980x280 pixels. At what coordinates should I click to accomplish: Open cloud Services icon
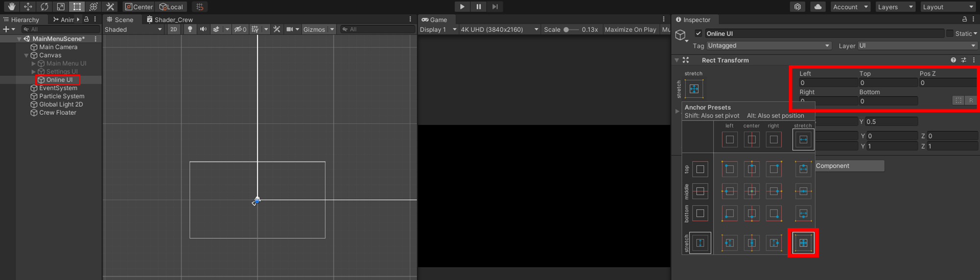pos(818,7)
